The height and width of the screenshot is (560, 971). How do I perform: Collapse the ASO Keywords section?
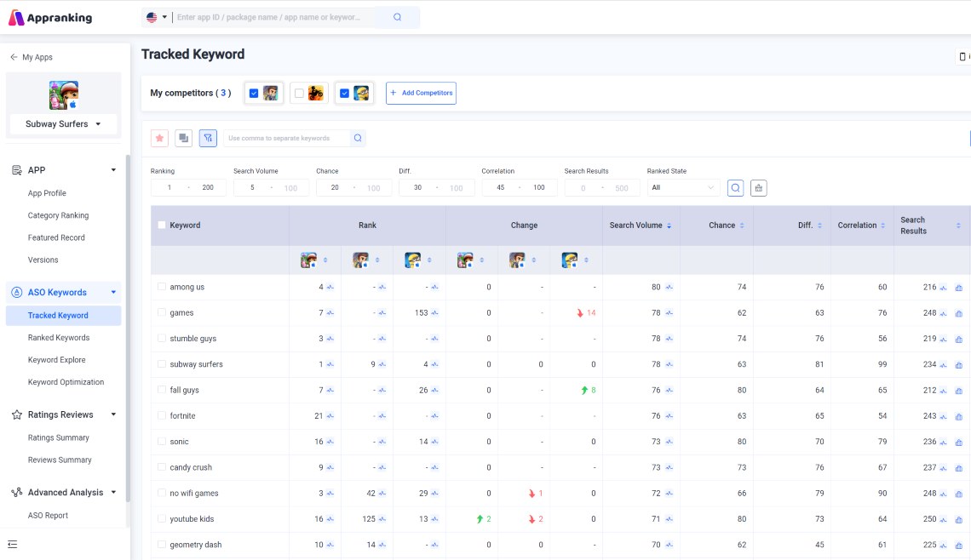point(113,292)
